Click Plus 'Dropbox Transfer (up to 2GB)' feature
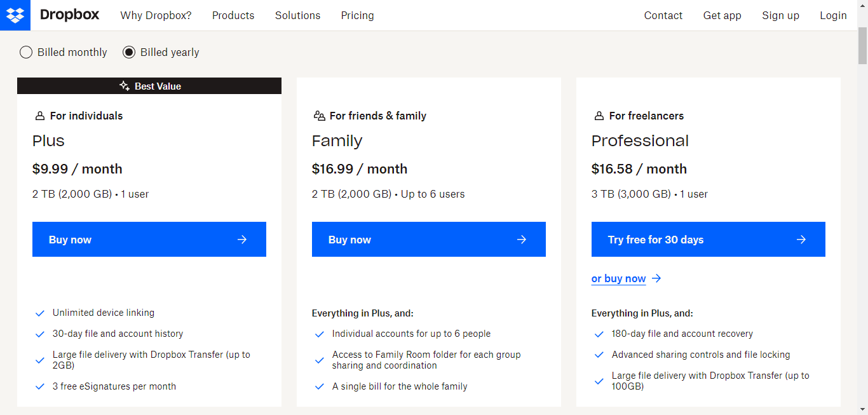The height and width of the screenshot is (415, 868). point(151,360)
